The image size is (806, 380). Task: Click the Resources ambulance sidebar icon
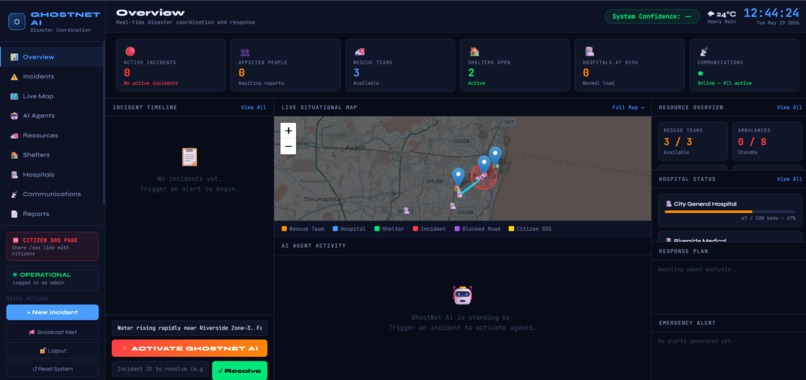click(14, 136)
